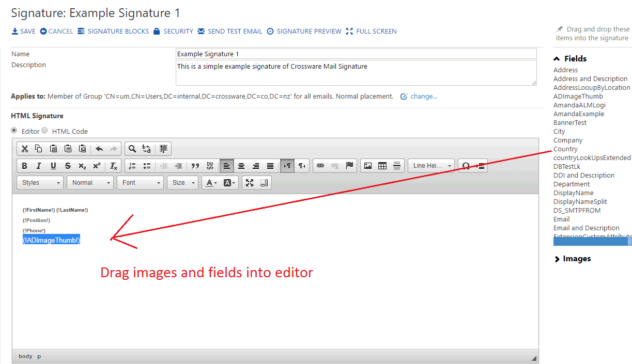Toggle strikethrough formatting
The height and width of the screenshot is (364, 632).
coord(68,166)
